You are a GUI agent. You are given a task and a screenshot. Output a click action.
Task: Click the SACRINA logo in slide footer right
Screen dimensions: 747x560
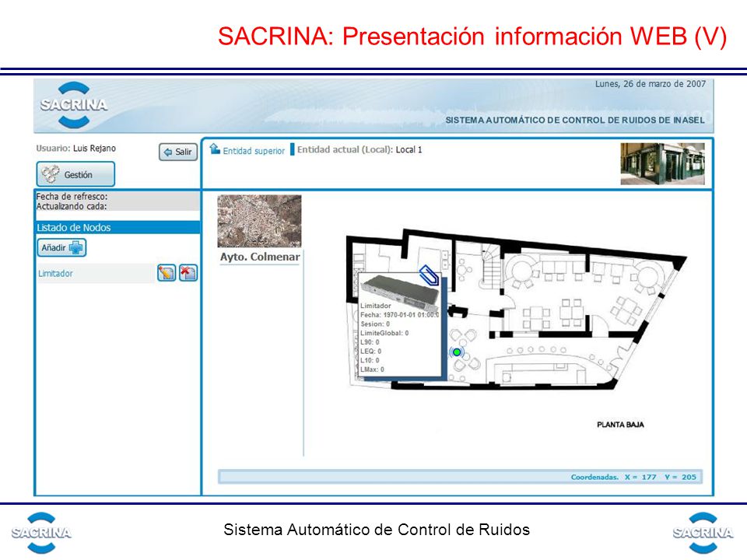pyautogui.click(x=703, y=533)
